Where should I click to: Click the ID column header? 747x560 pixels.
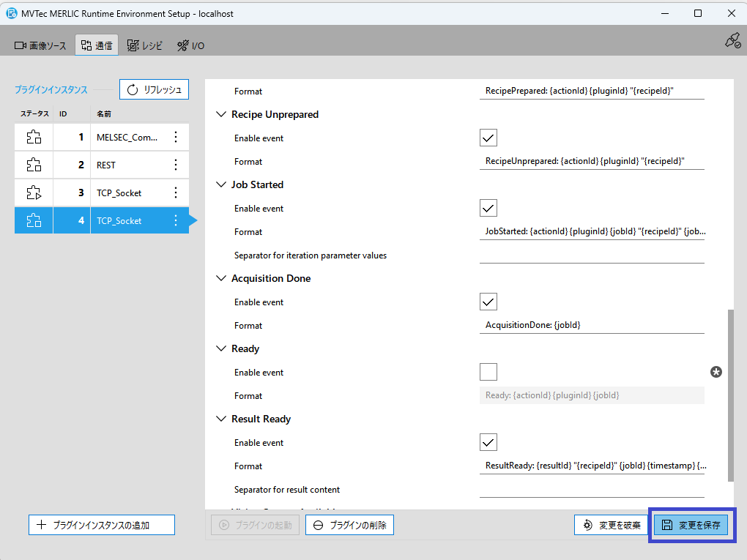[63, 113]
